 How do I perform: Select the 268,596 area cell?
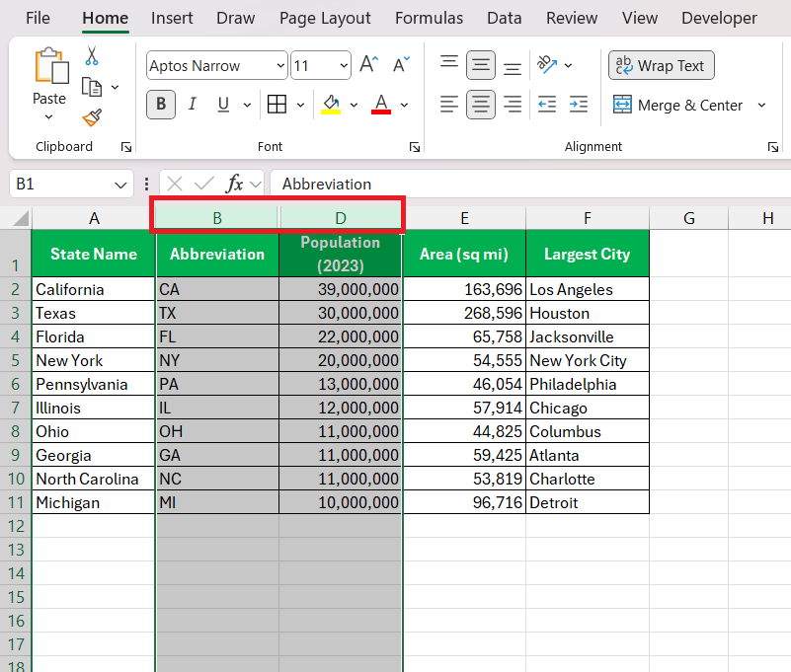coord(464,313)
